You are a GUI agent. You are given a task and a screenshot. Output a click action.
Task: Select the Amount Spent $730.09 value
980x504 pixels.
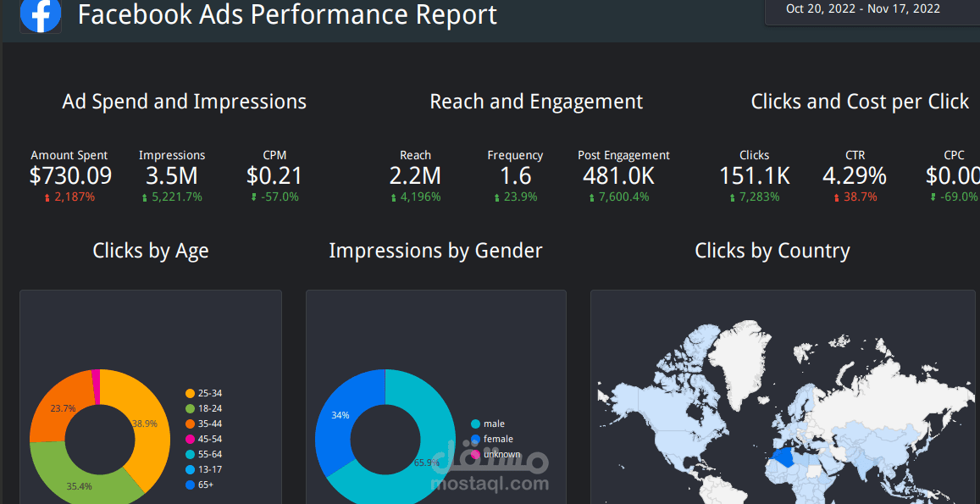point(70,175)
